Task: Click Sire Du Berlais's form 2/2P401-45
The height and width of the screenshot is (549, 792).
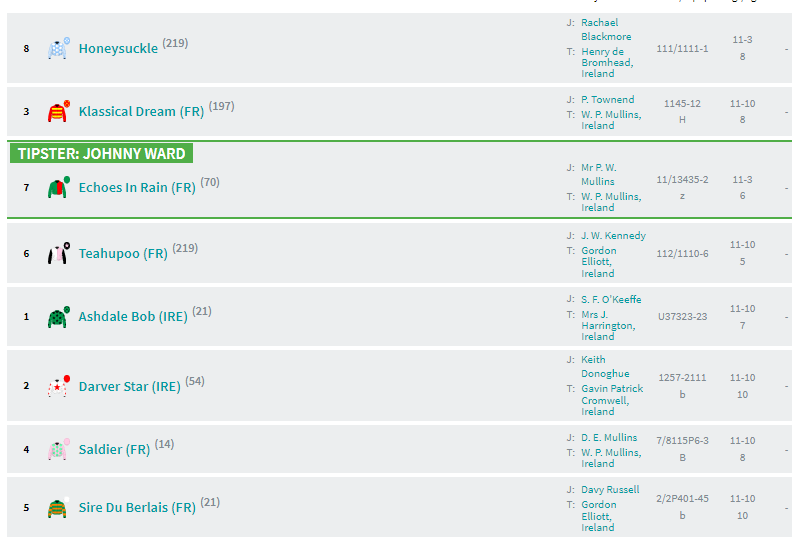Action: pyautogui.click(x=682, y=499)
